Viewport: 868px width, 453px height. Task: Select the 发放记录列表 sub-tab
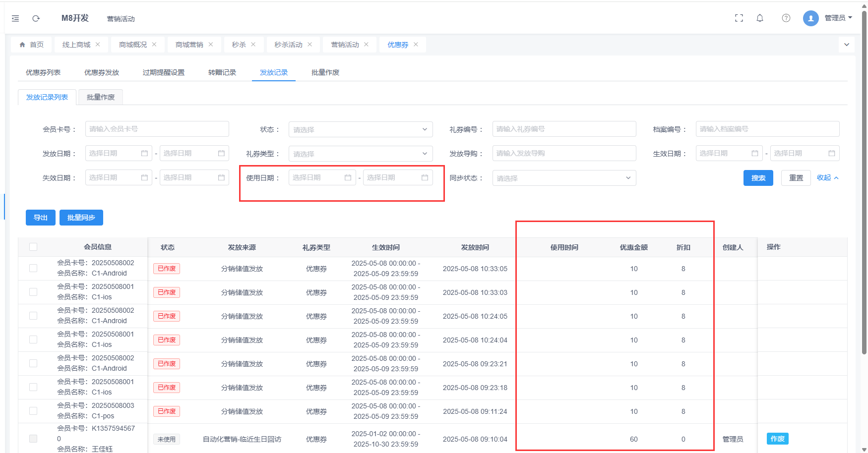(47, 97)
